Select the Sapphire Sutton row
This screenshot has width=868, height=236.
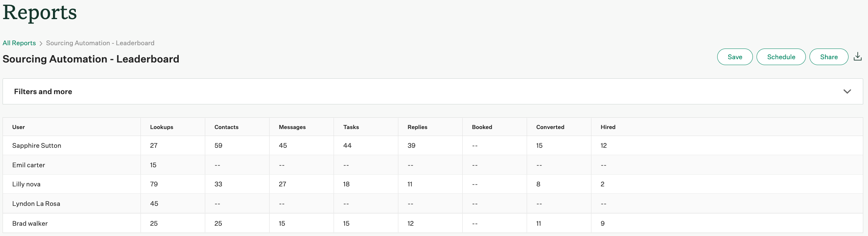(433, 146)
